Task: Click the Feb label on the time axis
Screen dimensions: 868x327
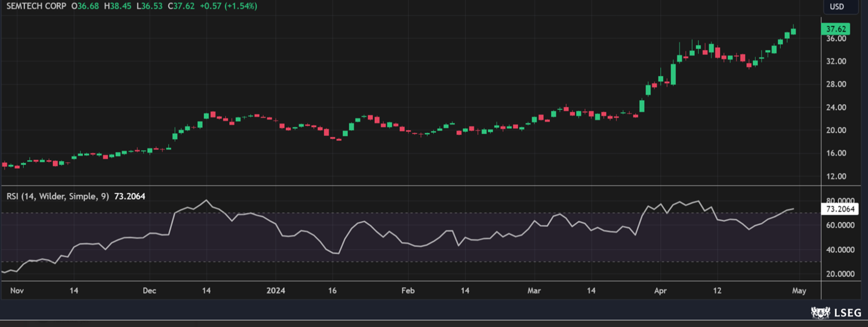Action: click(x=408, y=291)
